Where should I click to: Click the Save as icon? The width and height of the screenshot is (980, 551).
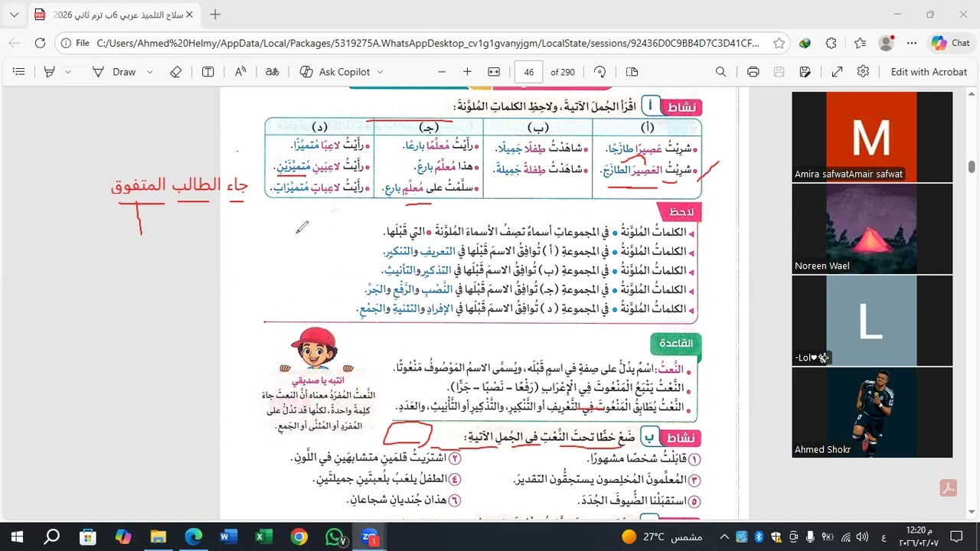click(805, 72)
